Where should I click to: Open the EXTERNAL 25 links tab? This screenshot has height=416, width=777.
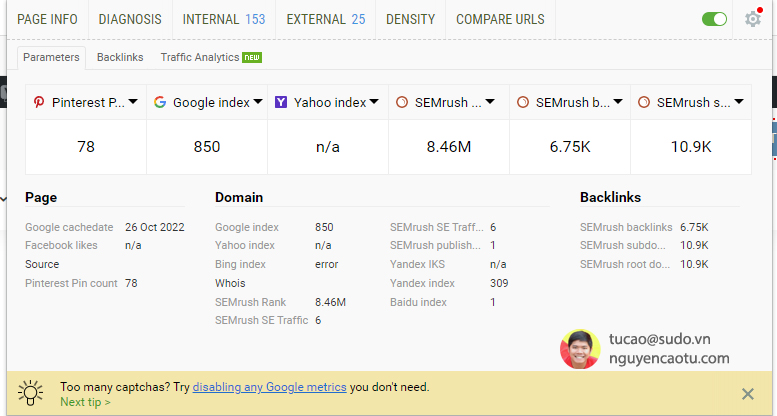click(326, 19)
